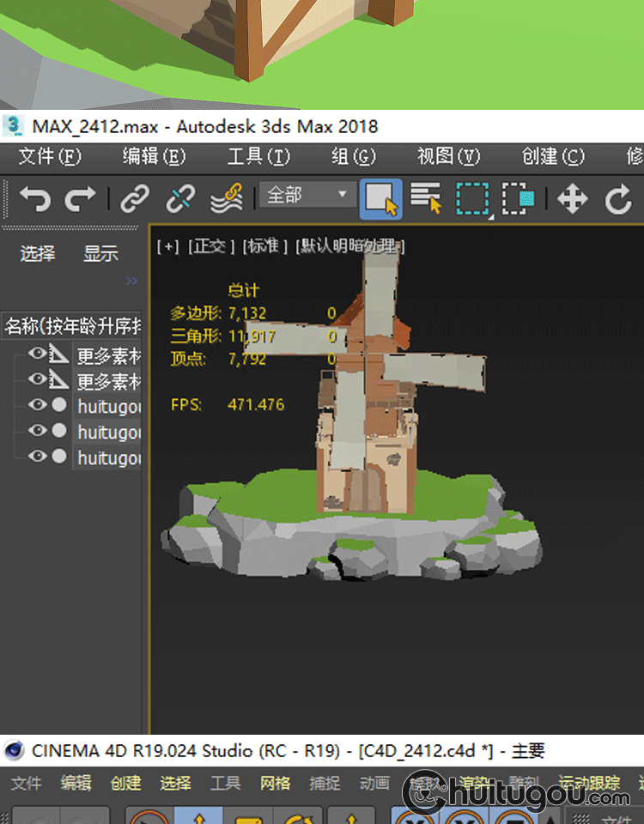Open the 编辑 menu in Cinema 4D
Image resolution: width=644 pixels, height=824 pixels.
coord(76,783)
